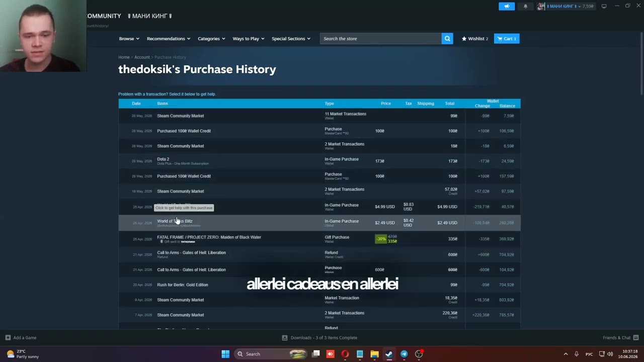Switch the РУС input language indicator

(x=589, y=354)
